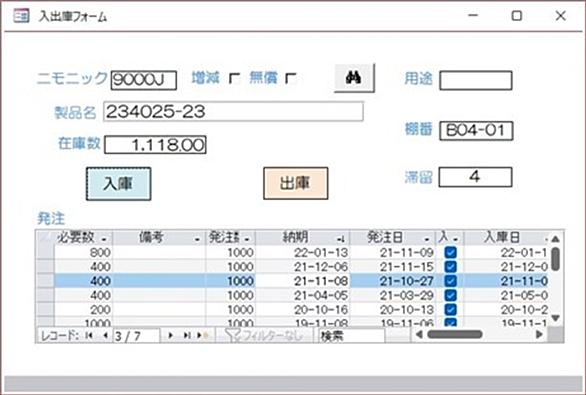
Task: Click 発注数 1000 in 22-01-13 row
Action: click(x=230, y=252)
